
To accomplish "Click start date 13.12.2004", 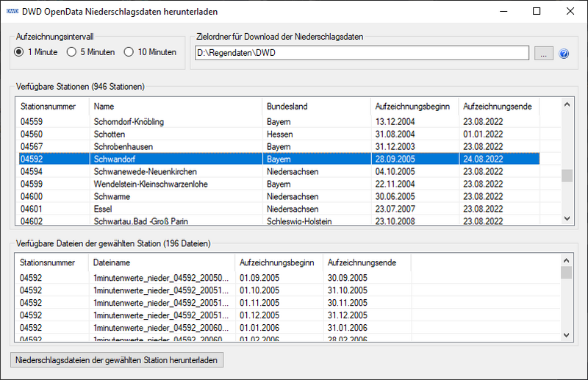I will point(395,121).
